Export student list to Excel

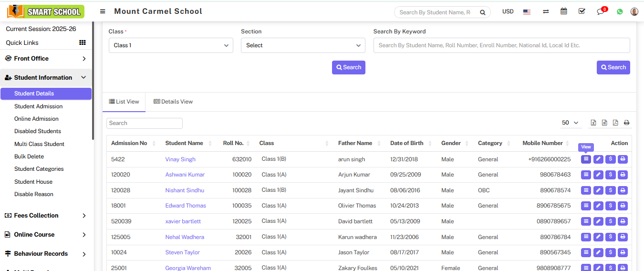point(593,123)
